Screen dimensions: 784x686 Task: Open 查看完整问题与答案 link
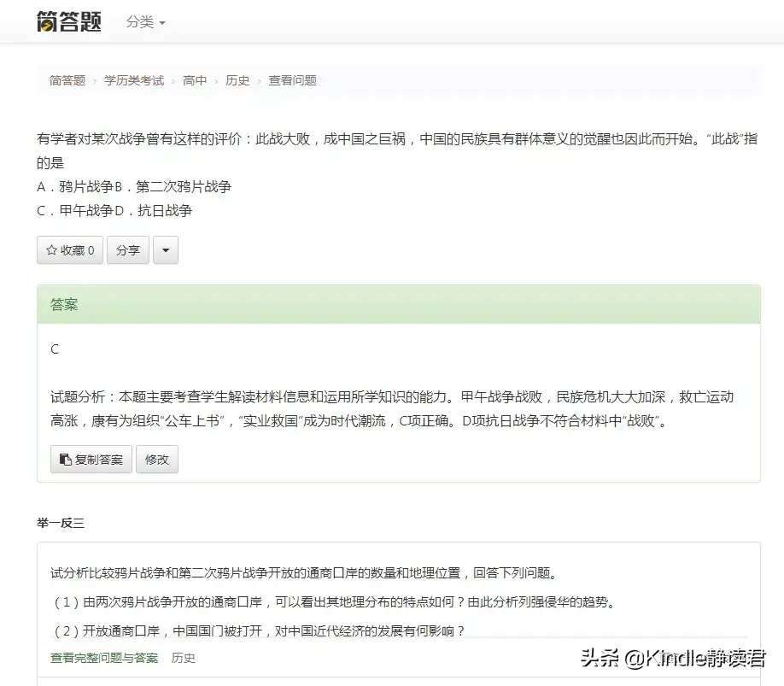[104, 658]
